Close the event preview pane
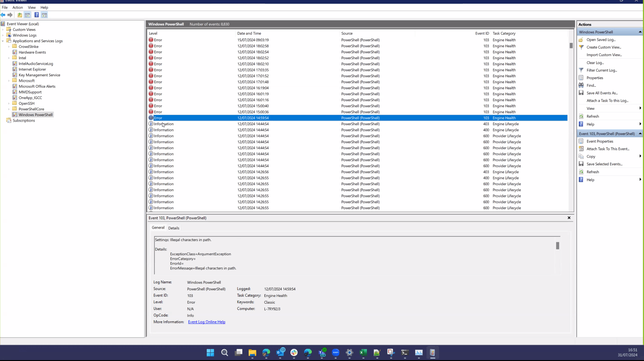Screen dimensions: 644x361 tap(569, 218)
